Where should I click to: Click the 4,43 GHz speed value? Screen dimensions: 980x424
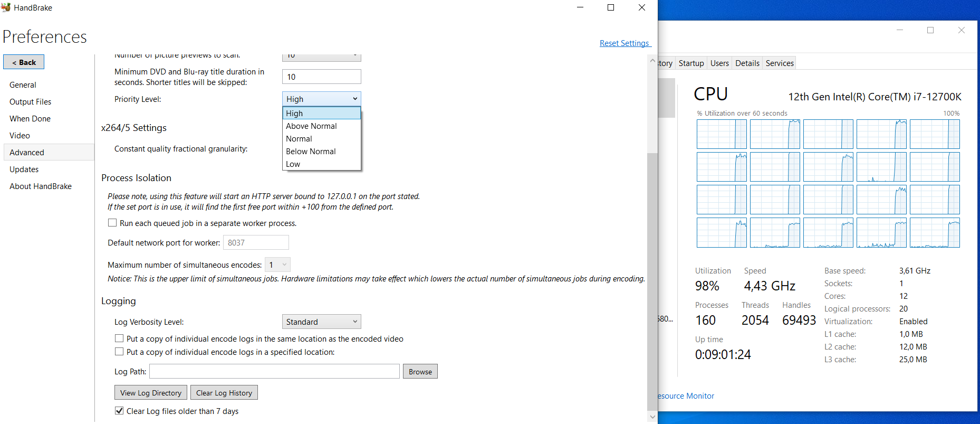point(770,286)
